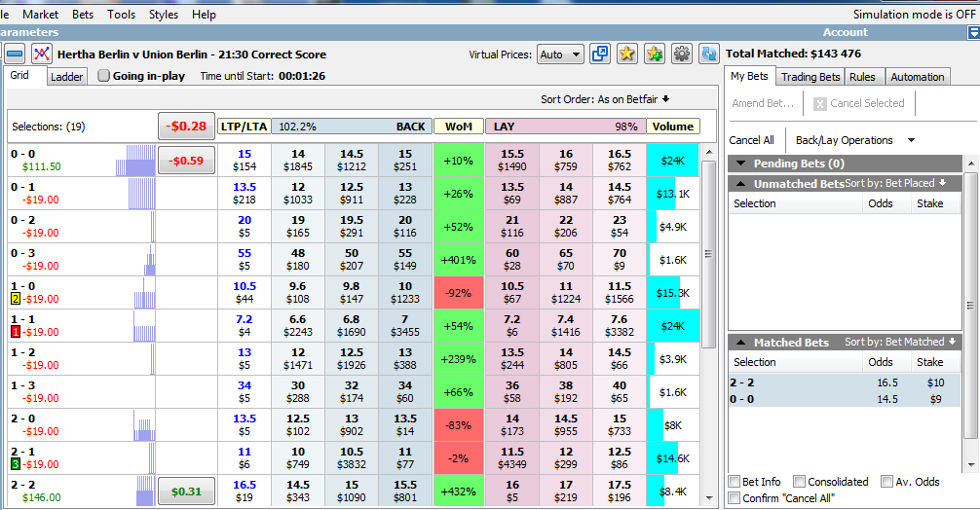Open the mini price chart for 2 - 0
Viewport: 980px width, 510px height.
tap(144, 425)
